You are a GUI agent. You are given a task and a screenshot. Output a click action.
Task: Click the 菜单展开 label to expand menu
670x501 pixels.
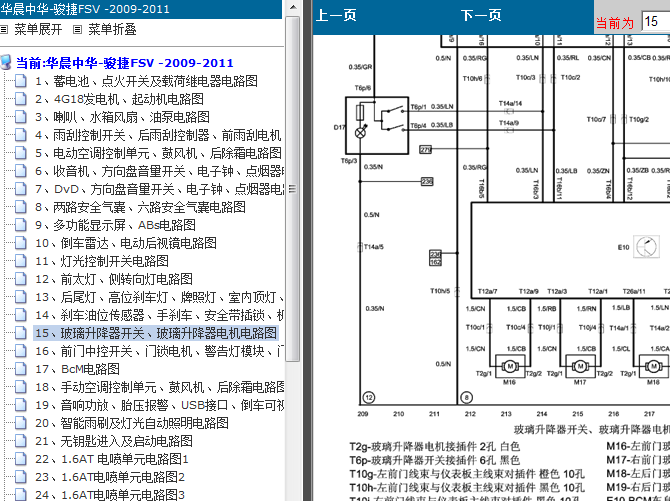[x=38, y=29]
